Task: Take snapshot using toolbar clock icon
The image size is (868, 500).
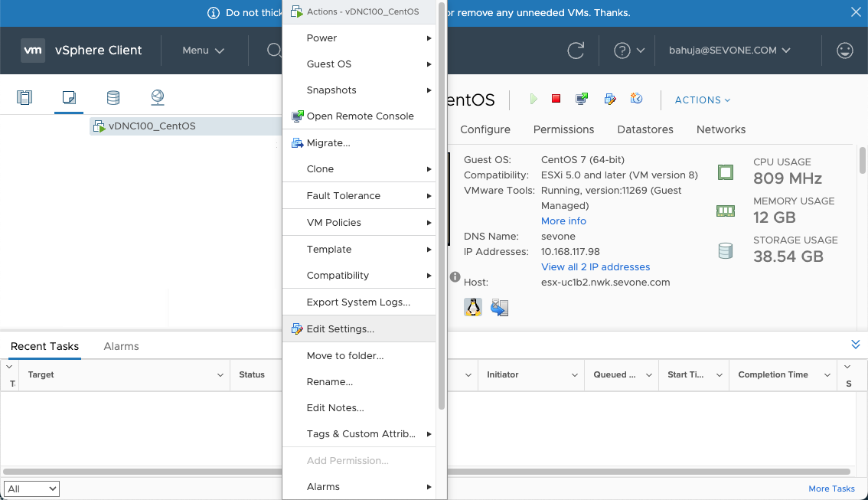Action: point(637,99)
